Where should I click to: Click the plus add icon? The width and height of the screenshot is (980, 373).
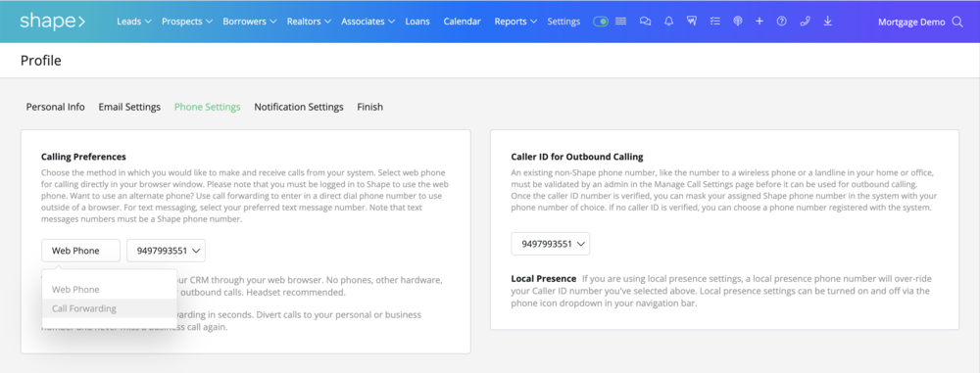[x=759, y=22]
